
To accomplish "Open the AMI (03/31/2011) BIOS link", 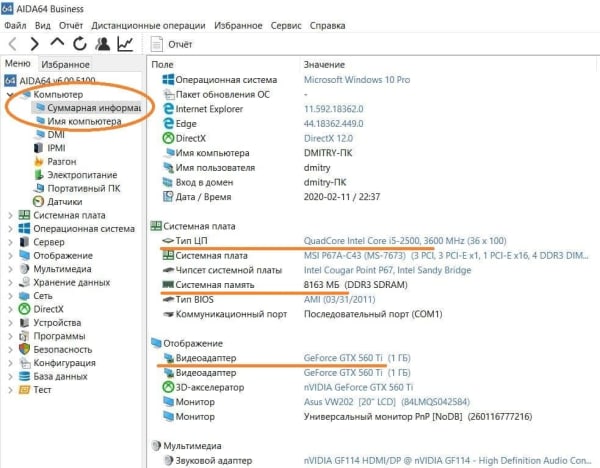I will tap(339, 299).
